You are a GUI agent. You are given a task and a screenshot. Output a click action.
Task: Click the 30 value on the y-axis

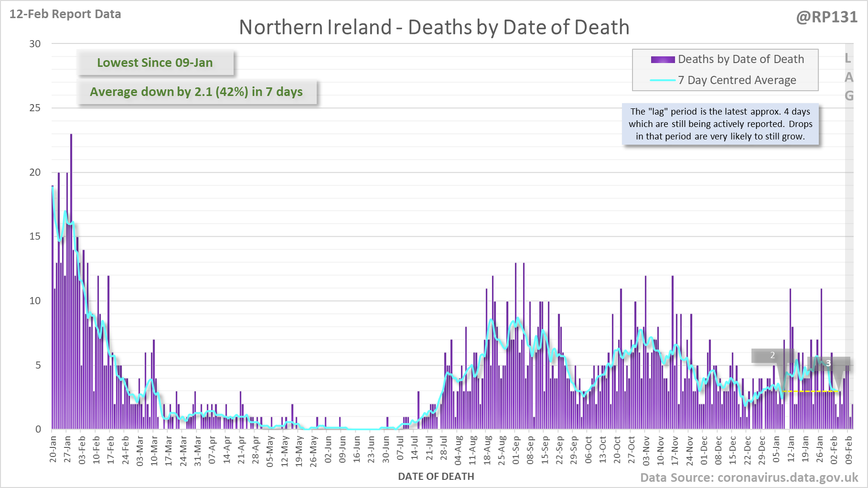(35, 44)
